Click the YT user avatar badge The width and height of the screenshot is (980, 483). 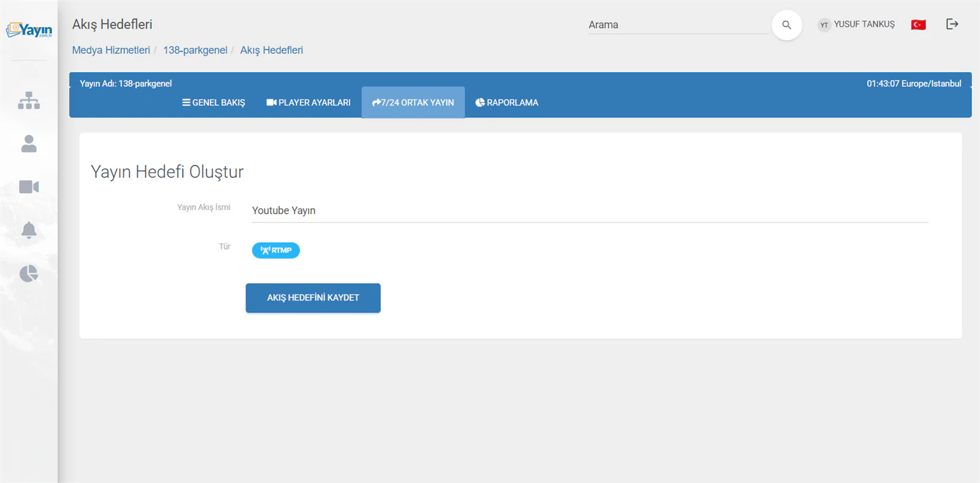pos(824,25)
